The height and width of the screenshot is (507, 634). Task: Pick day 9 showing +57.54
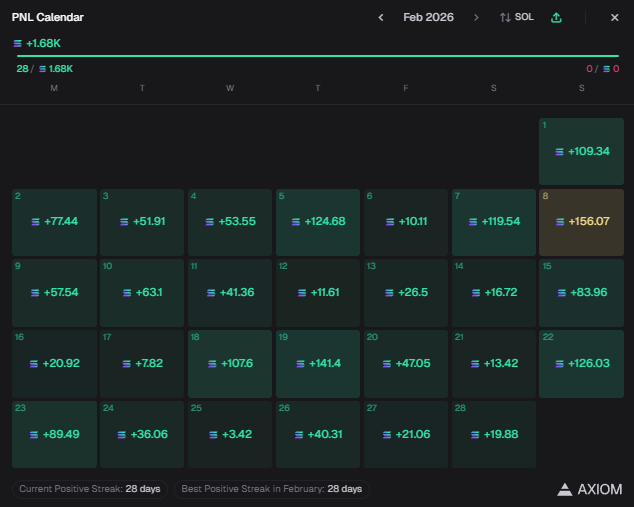coord(54,293)
